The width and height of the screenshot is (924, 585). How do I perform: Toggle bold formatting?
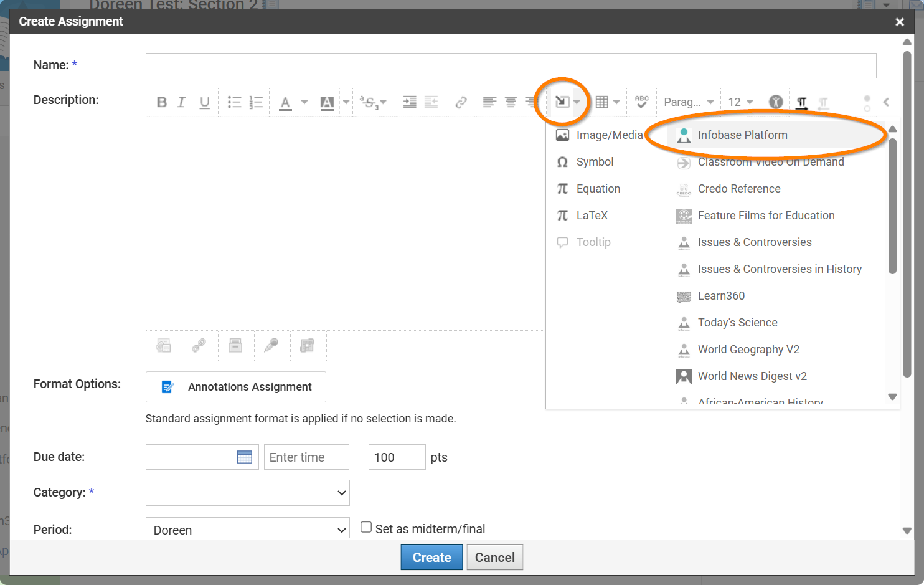pyautogui.click(x=161, y=102)
